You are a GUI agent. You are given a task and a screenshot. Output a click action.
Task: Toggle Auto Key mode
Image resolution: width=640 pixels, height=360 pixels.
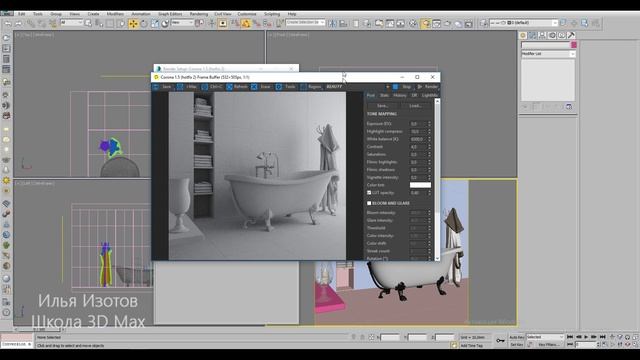pos(516,337)
